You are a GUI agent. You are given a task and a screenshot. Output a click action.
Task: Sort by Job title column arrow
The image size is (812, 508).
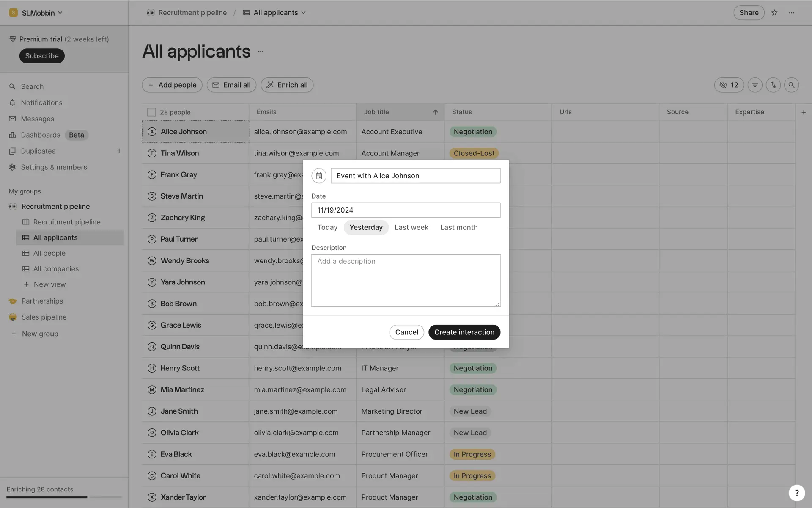[435, 112]
